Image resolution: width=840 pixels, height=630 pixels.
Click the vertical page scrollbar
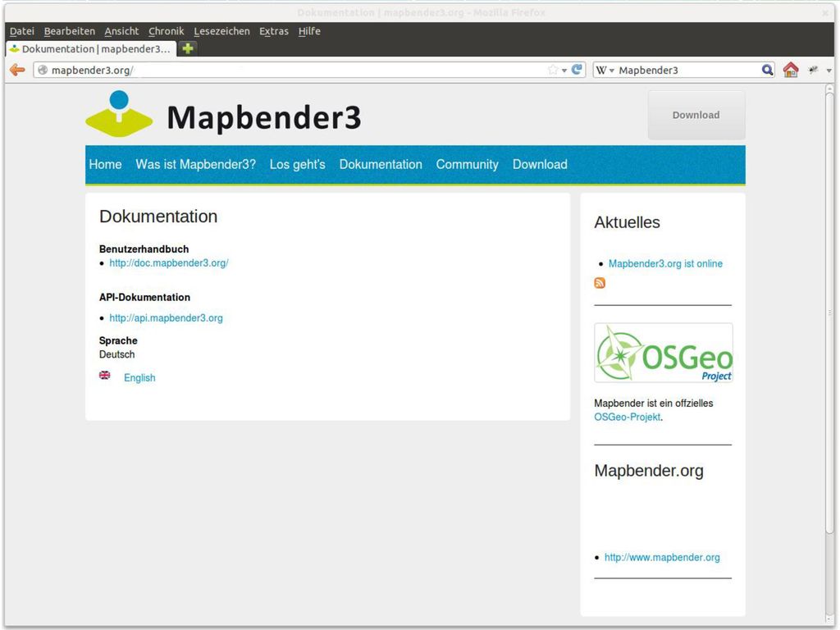tap(829, 313)
